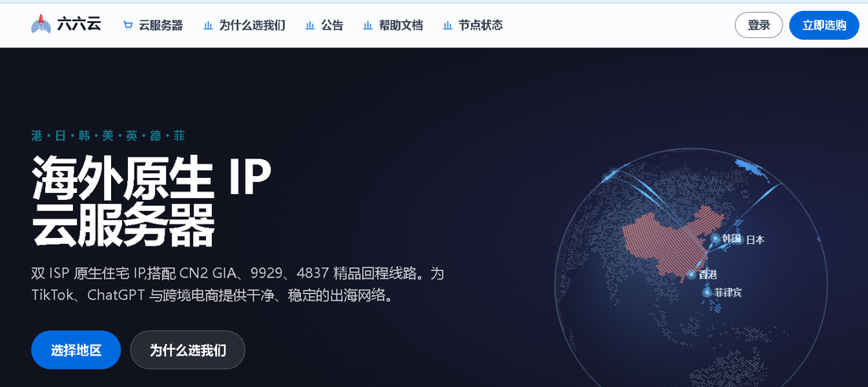Click the bar chart icon beside 公告
868x387 pixels.
(310, 25)
